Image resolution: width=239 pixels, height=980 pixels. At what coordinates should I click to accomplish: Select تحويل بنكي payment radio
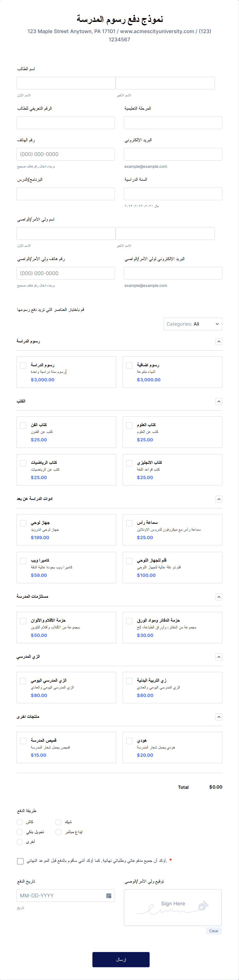tap(20, 832)
